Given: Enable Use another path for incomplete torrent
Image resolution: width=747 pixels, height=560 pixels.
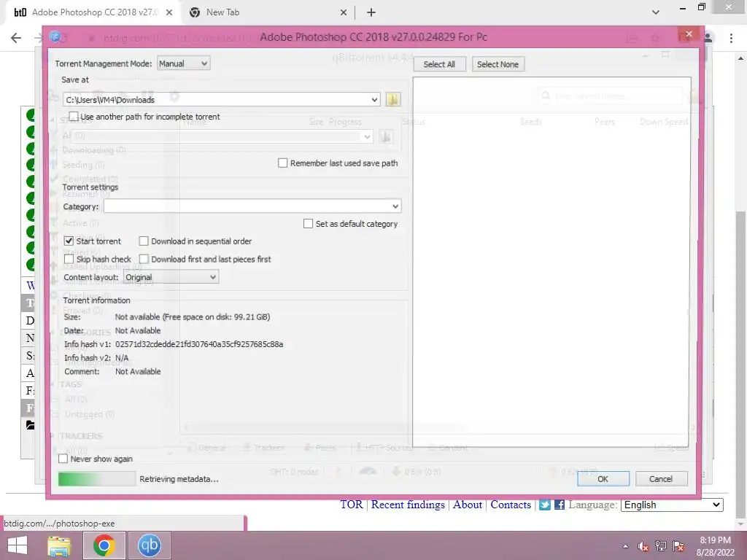Looking at the screenshot, I should tap(74, 117).
